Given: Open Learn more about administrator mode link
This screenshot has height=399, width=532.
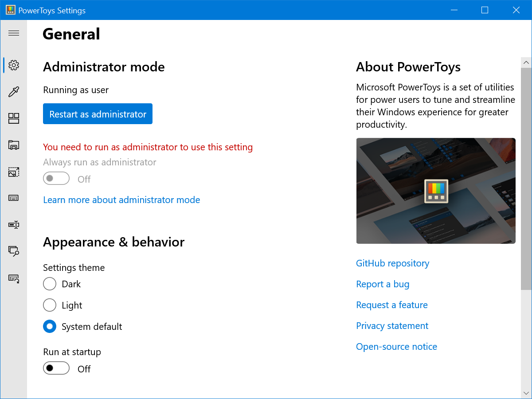Looking at the screenshot, I should 121,200.
